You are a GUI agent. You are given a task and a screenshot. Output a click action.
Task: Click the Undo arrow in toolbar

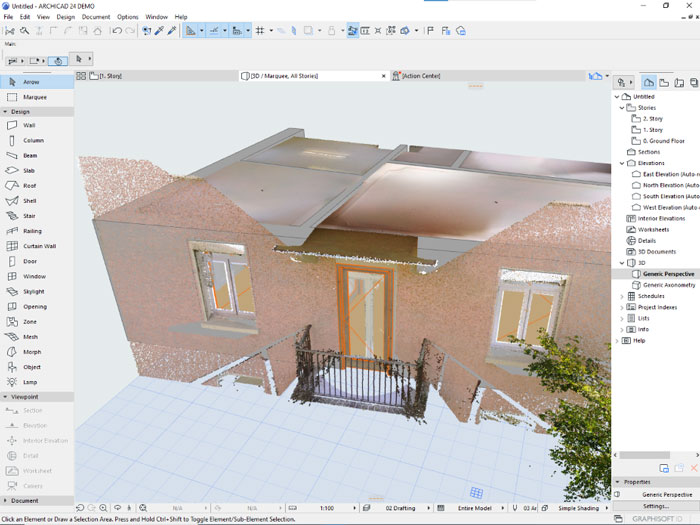(x=117, y=31)
